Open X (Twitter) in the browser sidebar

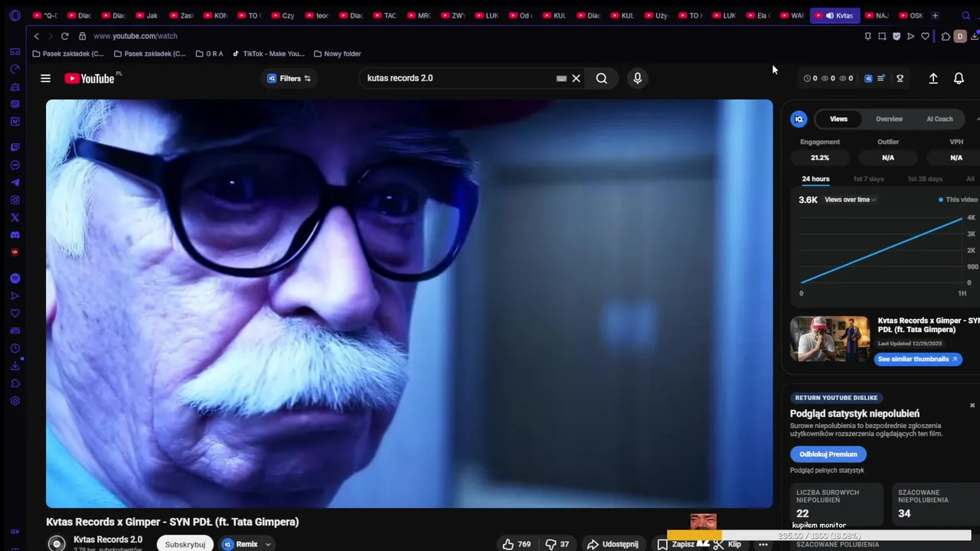(x=15, y=217)
